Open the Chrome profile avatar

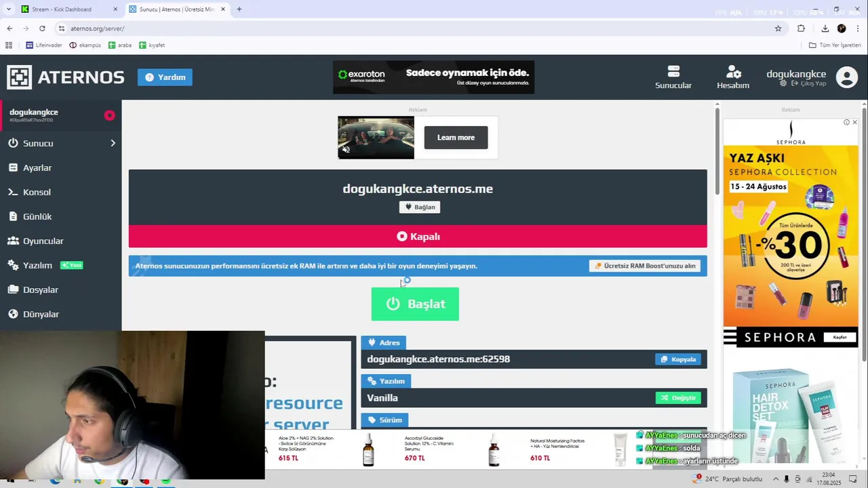click(x=842, y=28)
